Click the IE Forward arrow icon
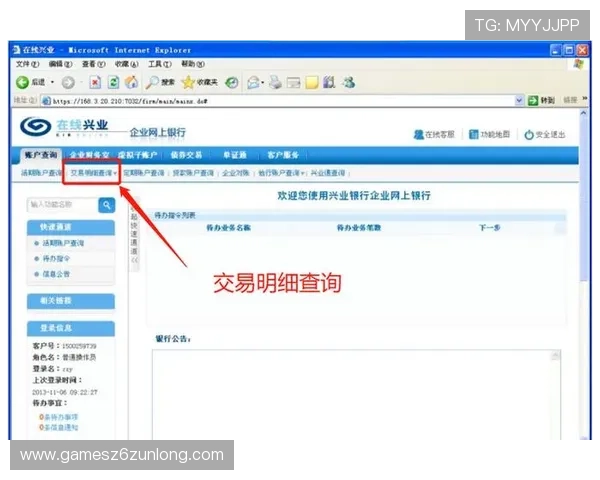 click(x=68, y=82)
